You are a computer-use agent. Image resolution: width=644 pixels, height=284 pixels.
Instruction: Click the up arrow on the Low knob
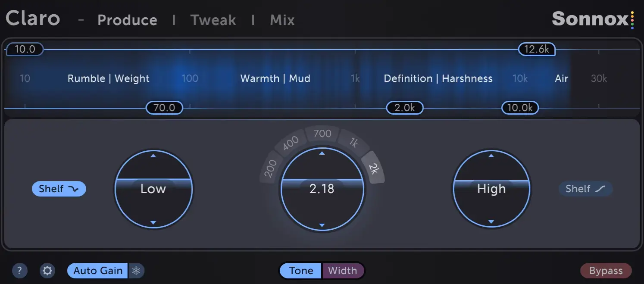click(x=153, y=156)
